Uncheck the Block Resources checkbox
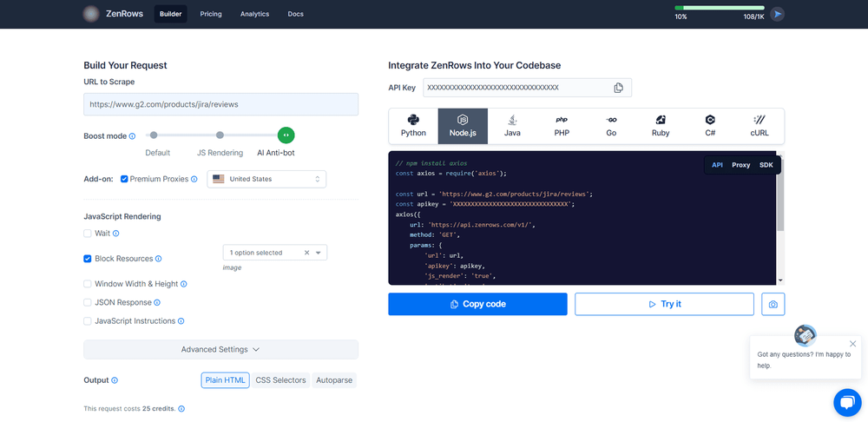This screenshot has width=868, height=422. pos(88,259)
